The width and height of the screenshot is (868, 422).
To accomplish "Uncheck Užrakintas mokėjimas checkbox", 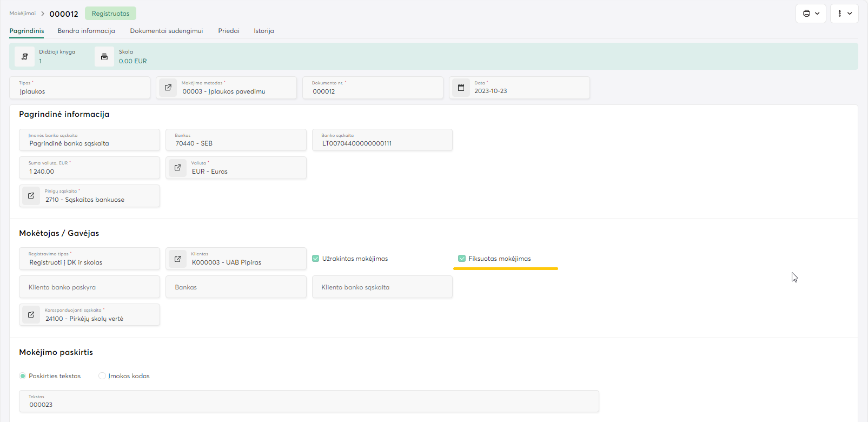I will point(316,259).
